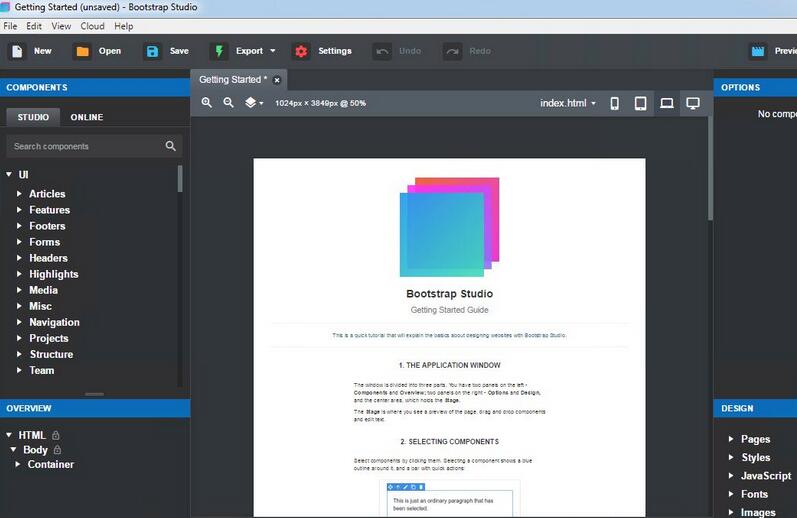This screenshot has width=797, height=518.
Task: Expand the Articles category
Action: coord(19,194)
